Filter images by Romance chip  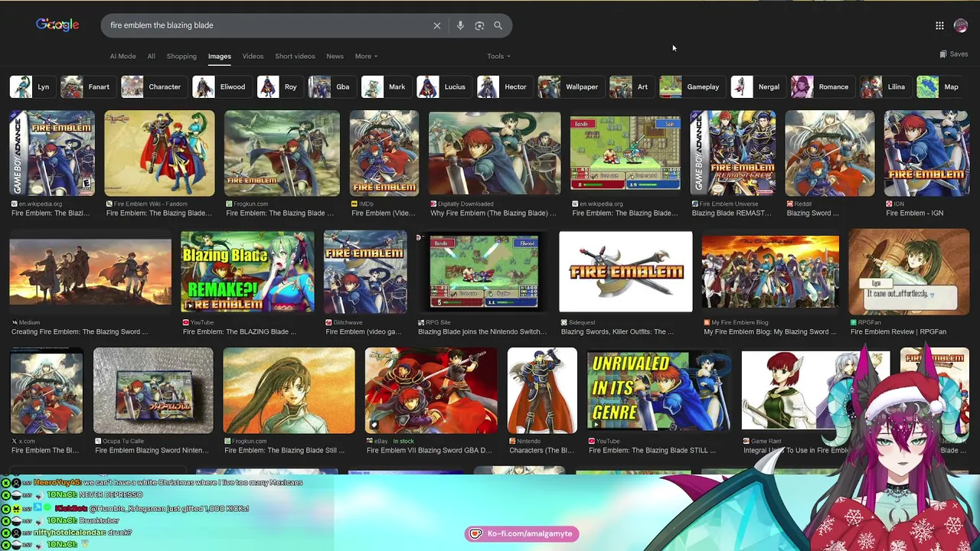822,86
